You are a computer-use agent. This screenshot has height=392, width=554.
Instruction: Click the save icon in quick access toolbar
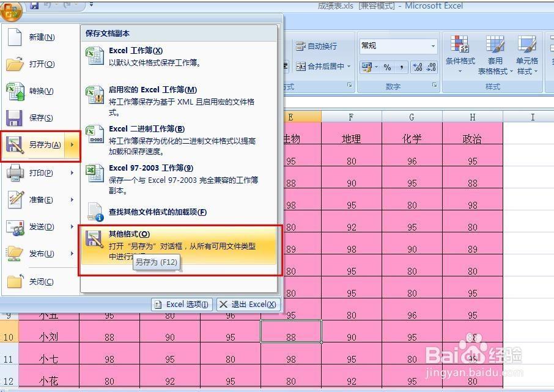34,5
